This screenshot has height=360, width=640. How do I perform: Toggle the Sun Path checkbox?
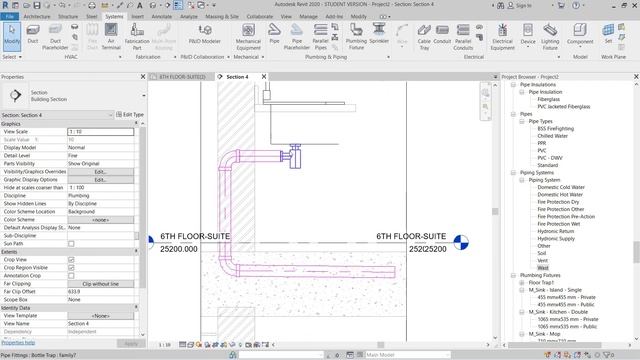click(x=71, y=244)
